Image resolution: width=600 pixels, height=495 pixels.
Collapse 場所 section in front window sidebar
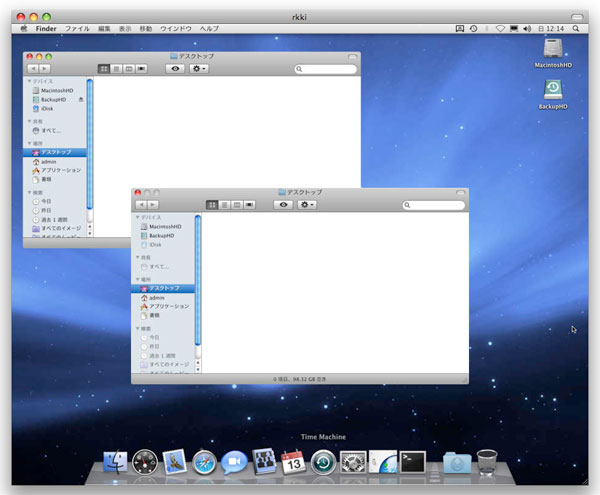pos(137,279)
